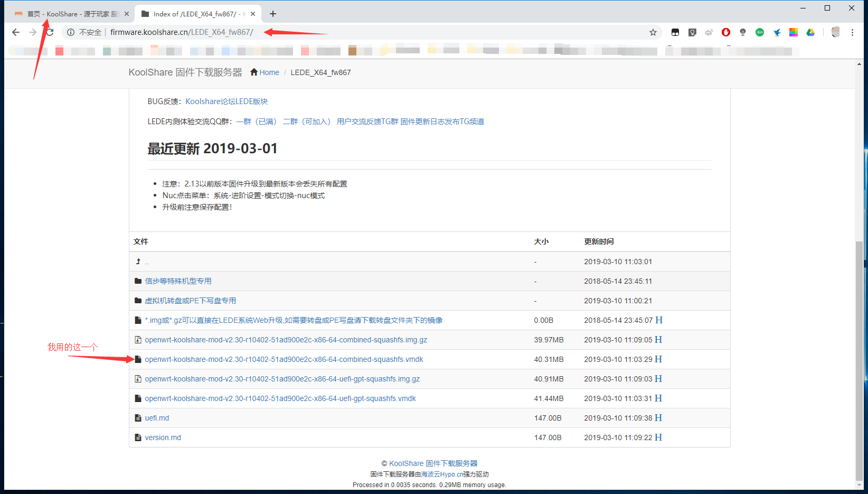Screen dimensions: 868x494
Task: Open the Koolshare论坛LEDE版块 link
Action: pos(227,101)
